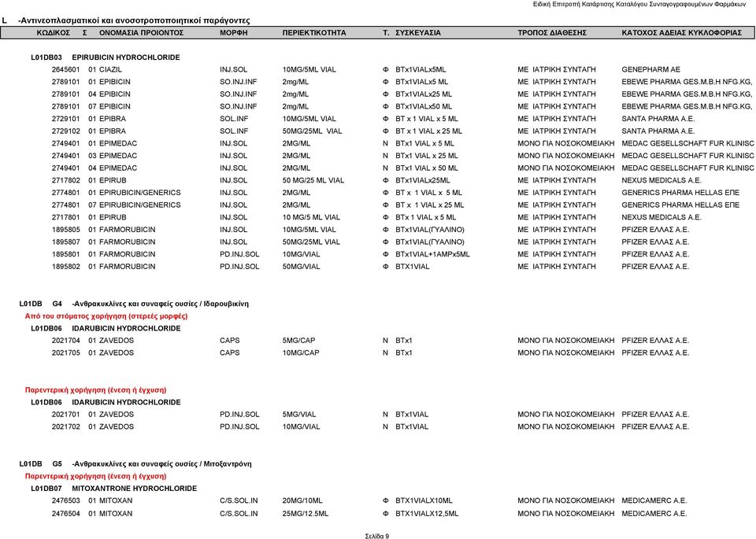The width and height of the screenshot is (756, 539).
Task: Select the ΚΑΤΟΧΟΣ ΑΔΕΙΑΣ ΚΥΚΛΟΦΟΡΙΑΣ header
Action: point(681,33)
